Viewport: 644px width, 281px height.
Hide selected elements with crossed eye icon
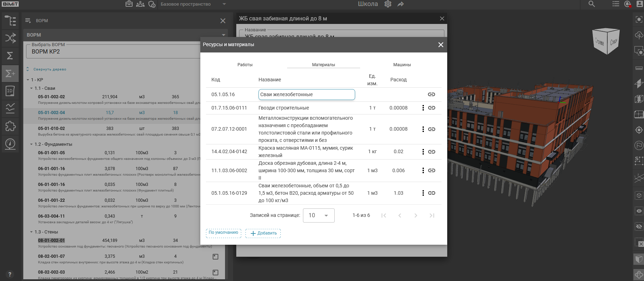pyautogui.click(x=639, y=226)
